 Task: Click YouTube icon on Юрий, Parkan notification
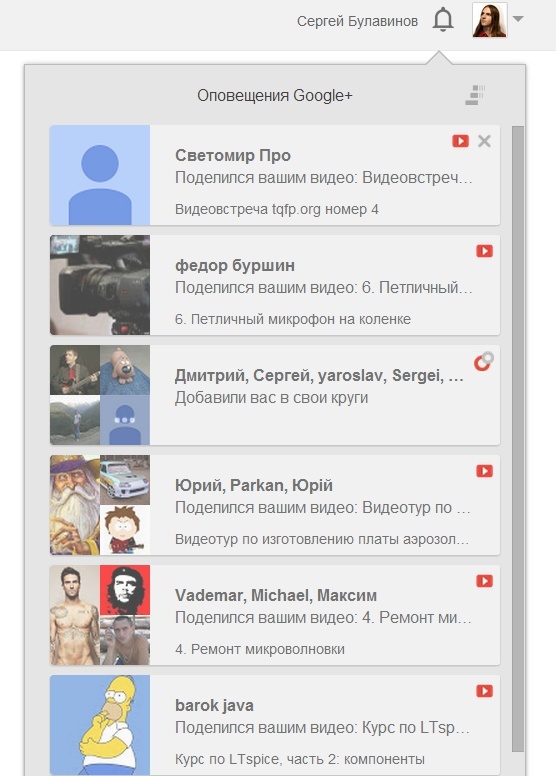pos(484,471)
